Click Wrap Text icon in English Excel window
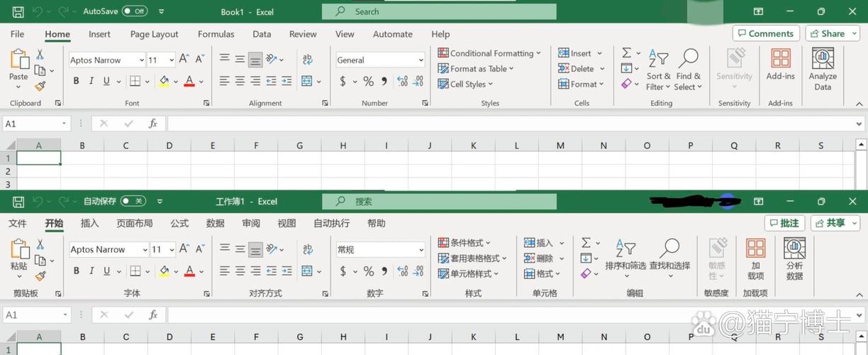Image resolution: width=868 pixels, height=355 pixels. 307,60
